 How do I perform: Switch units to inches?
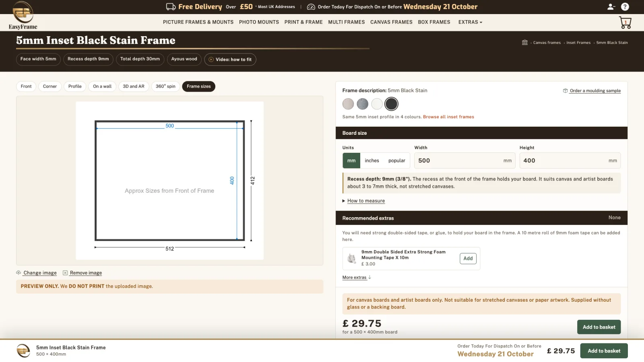point(372,160)
